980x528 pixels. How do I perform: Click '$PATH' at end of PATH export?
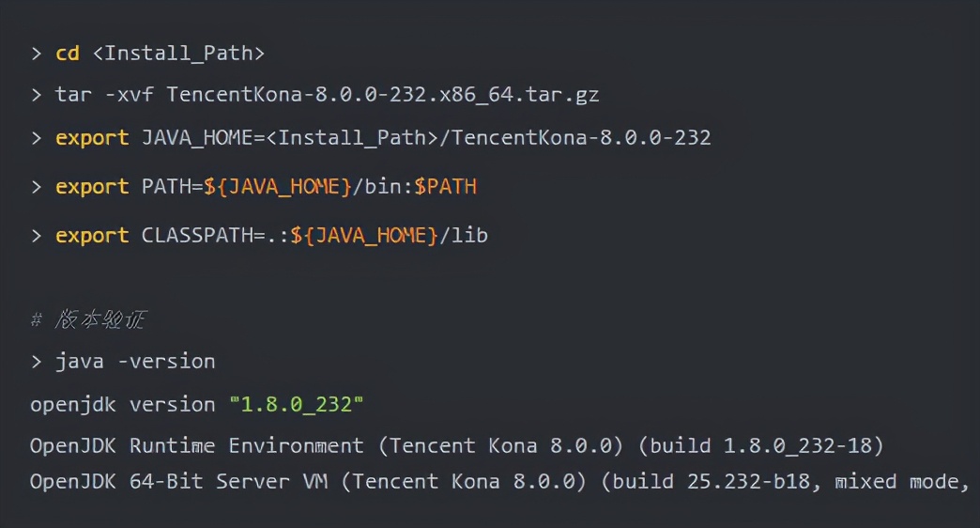[446, 186]
